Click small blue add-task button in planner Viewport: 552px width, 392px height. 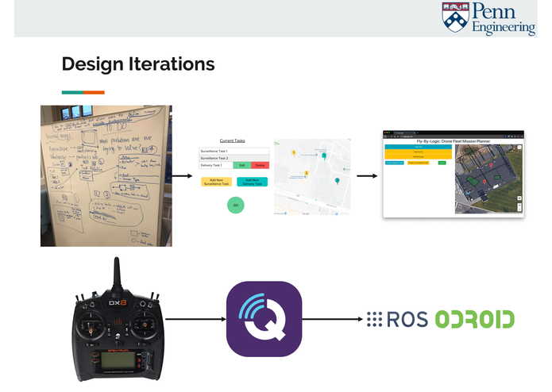(x=394, y=163)
